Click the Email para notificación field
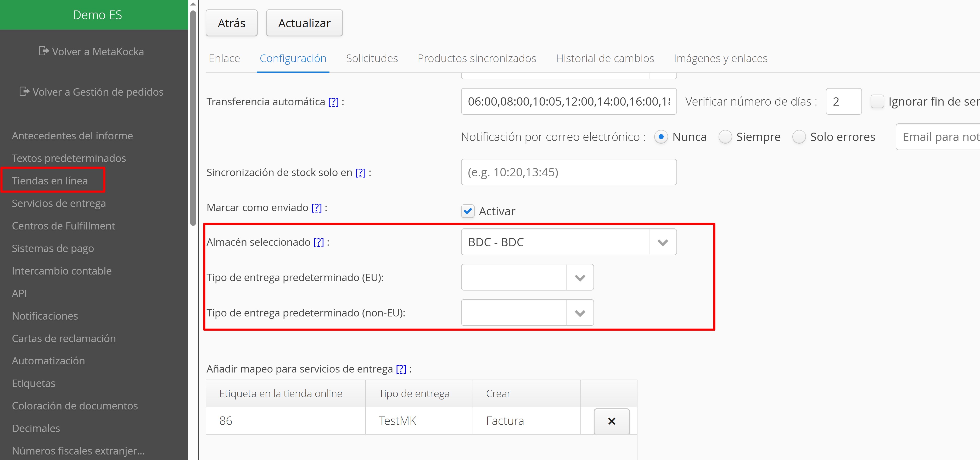 pyautogui.click(x=938, y=137)
